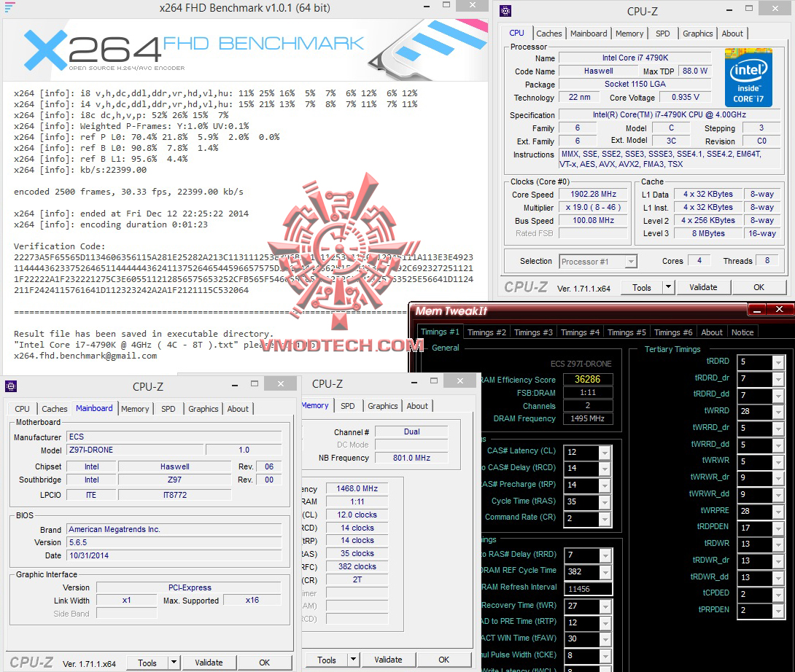
Task: Click CPU-Z app icon in top-right window title bar
Action: pos(505,11)
